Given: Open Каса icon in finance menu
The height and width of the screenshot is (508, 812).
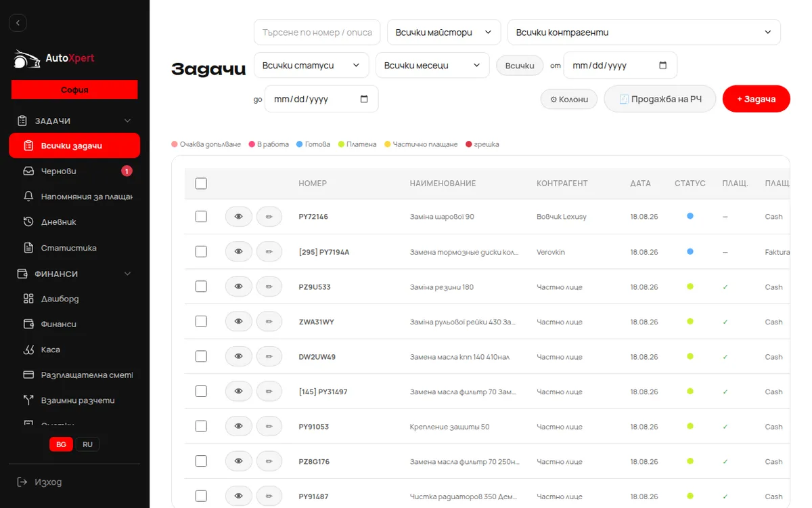Looking at the screenshot, I should (28, 350).
